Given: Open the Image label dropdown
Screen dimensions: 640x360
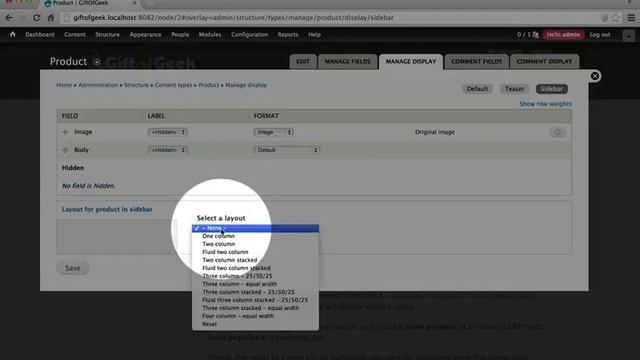Looking at the screenshot, I should point(168,132).
